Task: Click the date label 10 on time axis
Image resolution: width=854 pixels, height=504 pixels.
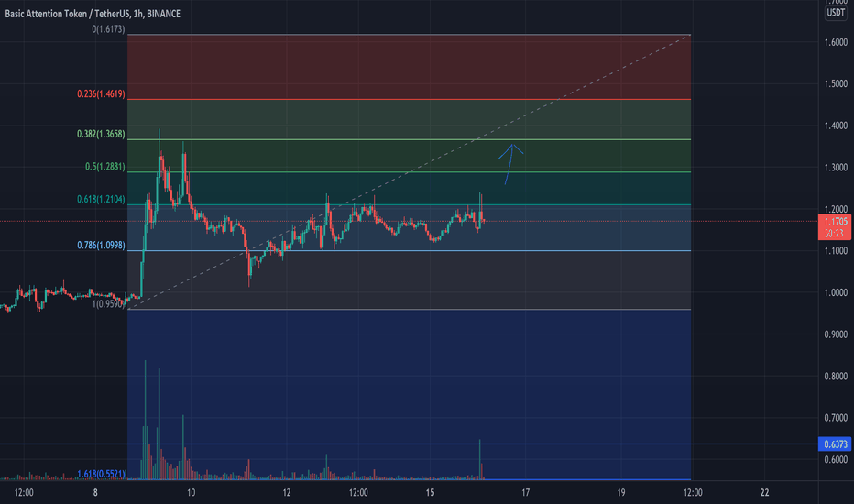Action: (191, 493)
